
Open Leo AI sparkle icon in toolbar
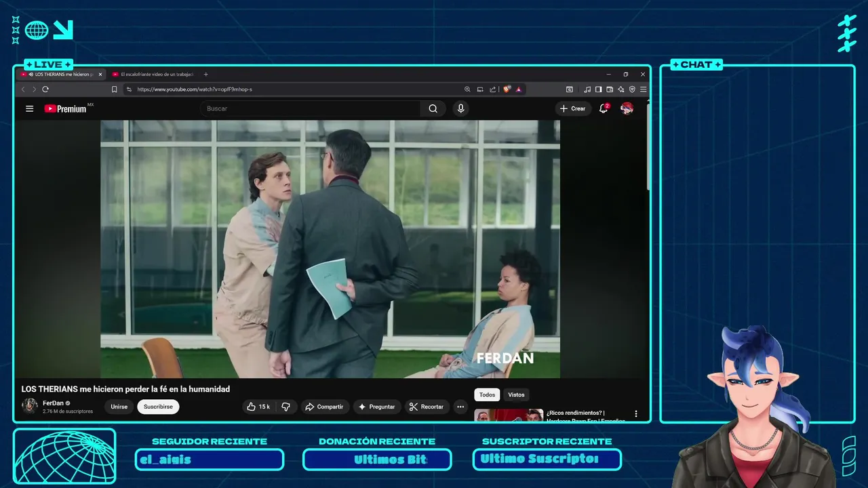coord(620,89)
